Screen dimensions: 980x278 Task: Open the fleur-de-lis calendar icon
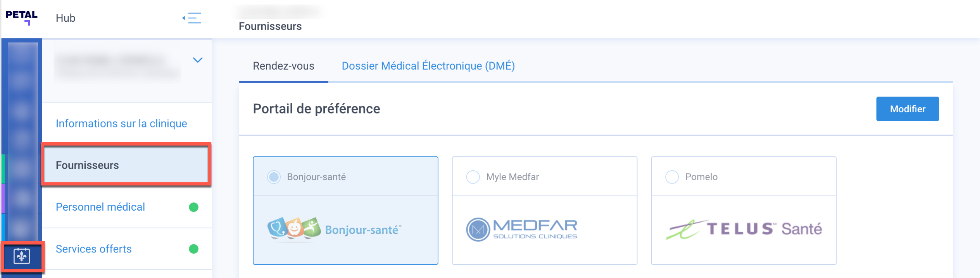coord(22,256)
